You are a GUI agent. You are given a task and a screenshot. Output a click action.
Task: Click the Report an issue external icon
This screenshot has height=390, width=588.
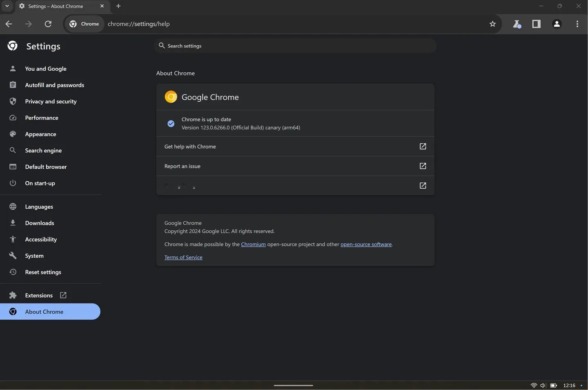coord(423,166)
